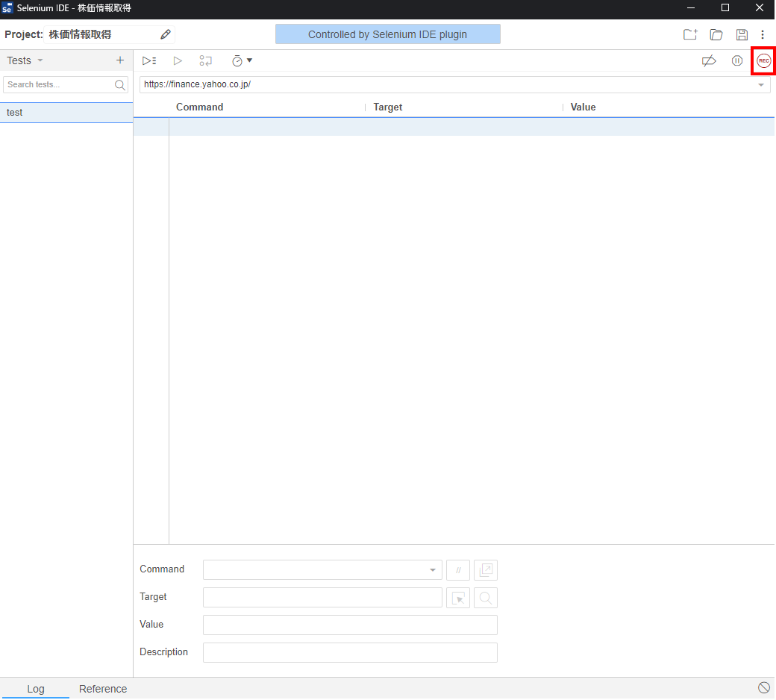776x700 pixels.
Task: Click the pause on exceptions icon
Action: pos(737,61)
